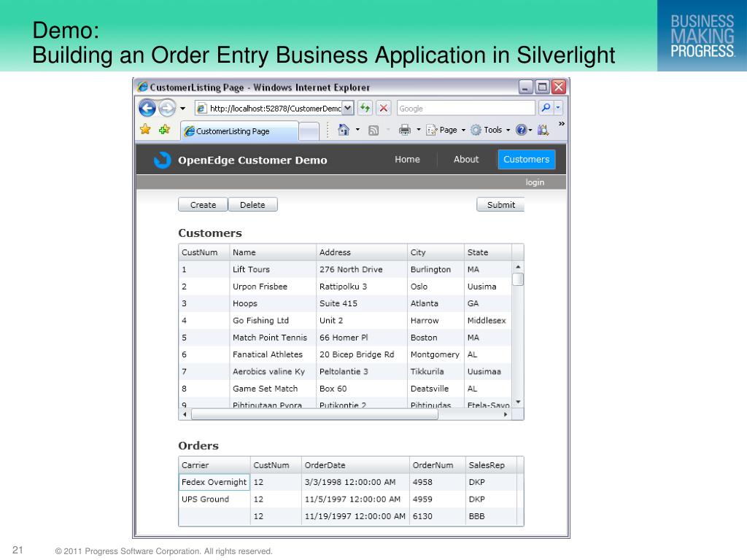The image size is (747, 560).
Task: Click the customers horizontal scrollbar thumb
Action: [x=314, y=415]
